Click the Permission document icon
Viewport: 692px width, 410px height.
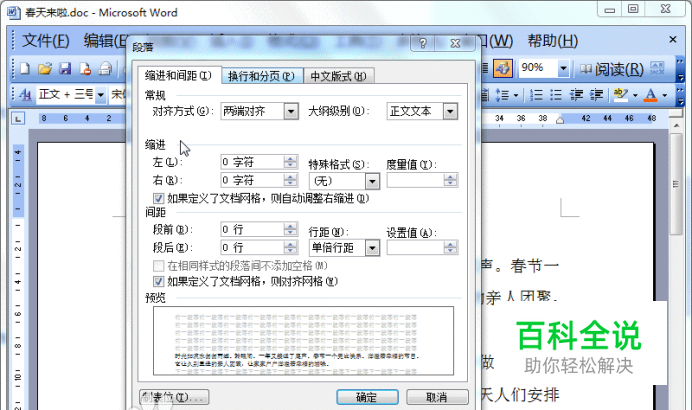click(85, 69)
